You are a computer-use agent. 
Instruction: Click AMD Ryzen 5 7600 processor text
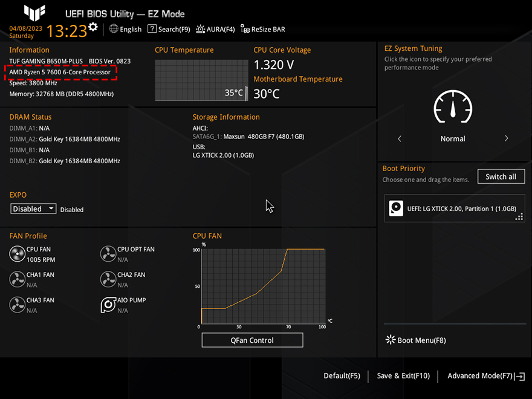[60, 72]
